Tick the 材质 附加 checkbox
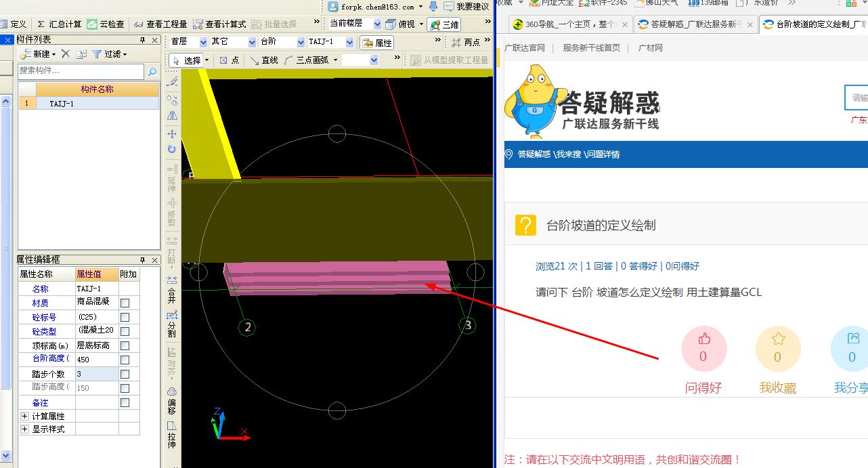868x468 pixels. (125, 303)
